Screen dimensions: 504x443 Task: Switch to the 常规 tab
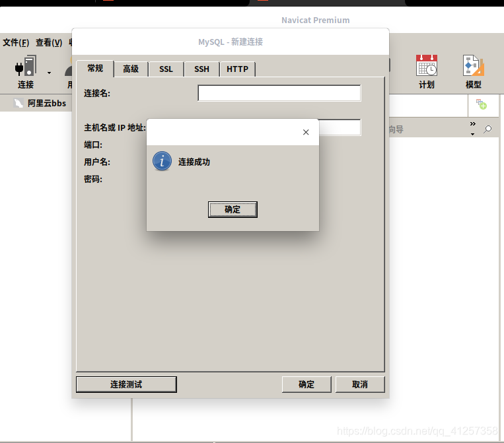point(95,69)
